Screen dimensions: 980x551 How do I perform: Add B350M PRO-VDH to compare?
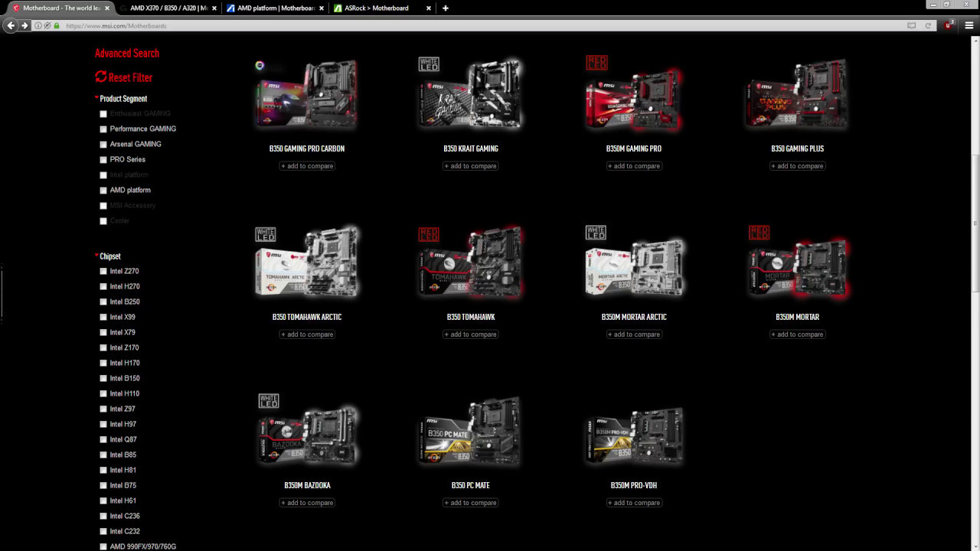(634, 503)
